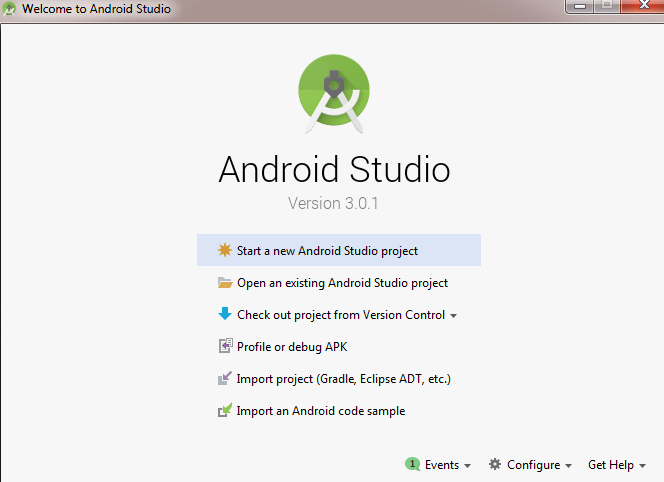
Task: Expand the Configure dropdown arrow
Action: pos(568,466)
